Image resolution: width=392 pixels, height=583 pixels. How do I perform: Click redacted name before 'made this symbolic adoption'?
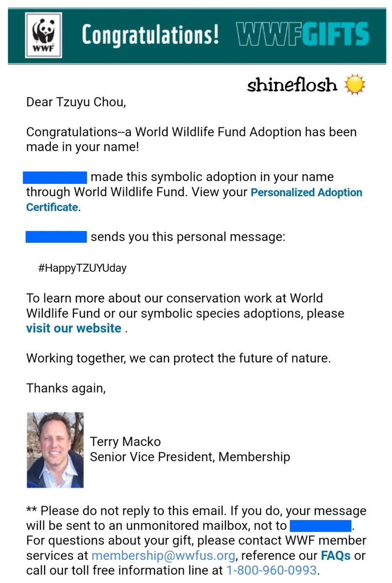[55, 177]
